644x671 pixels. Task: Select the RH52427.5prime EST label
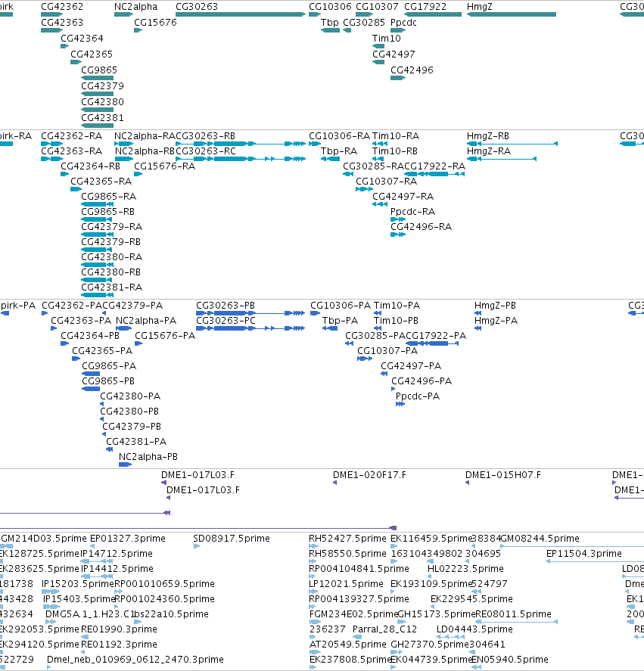[x=347, y=539]
